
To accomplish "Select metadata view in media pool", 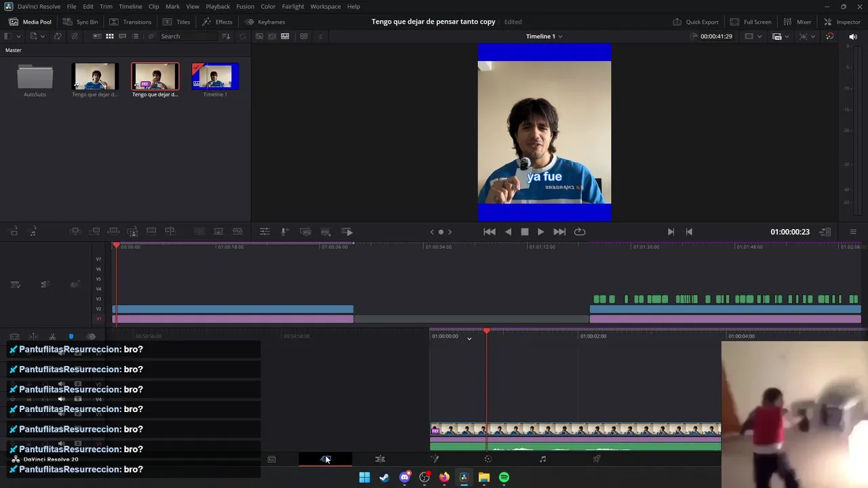I will 96,36.
